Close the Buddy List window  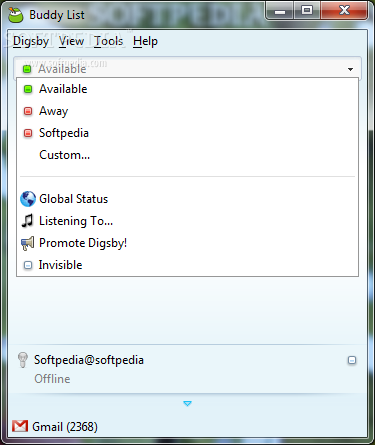tap(344, 11)
